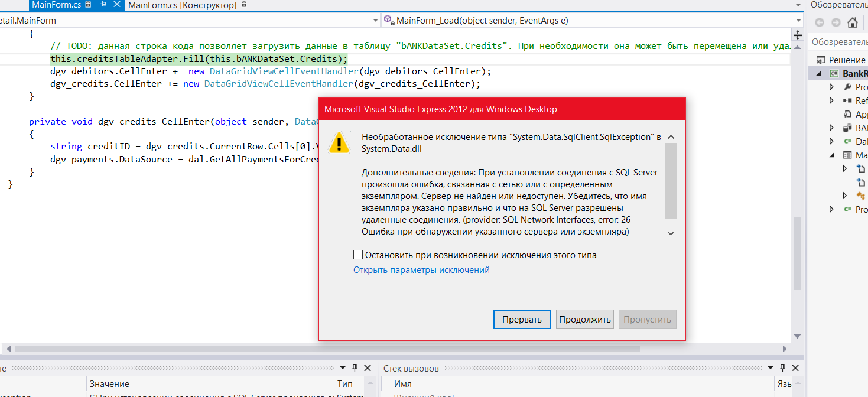This screenshot has width=868, height=397.
Task: Close the left bottom debug panel
Action: click(368, 368)
